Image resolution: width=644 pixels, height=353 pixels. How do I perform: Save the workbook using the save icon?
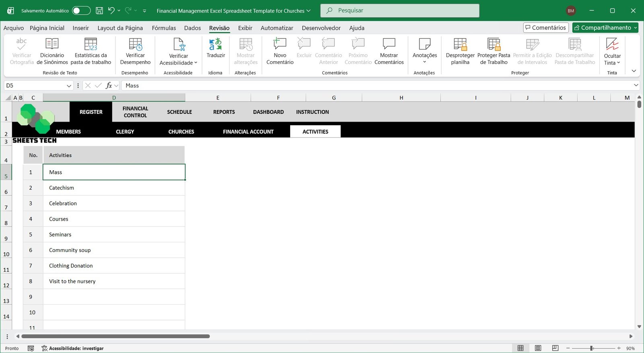tap(99, 11)
